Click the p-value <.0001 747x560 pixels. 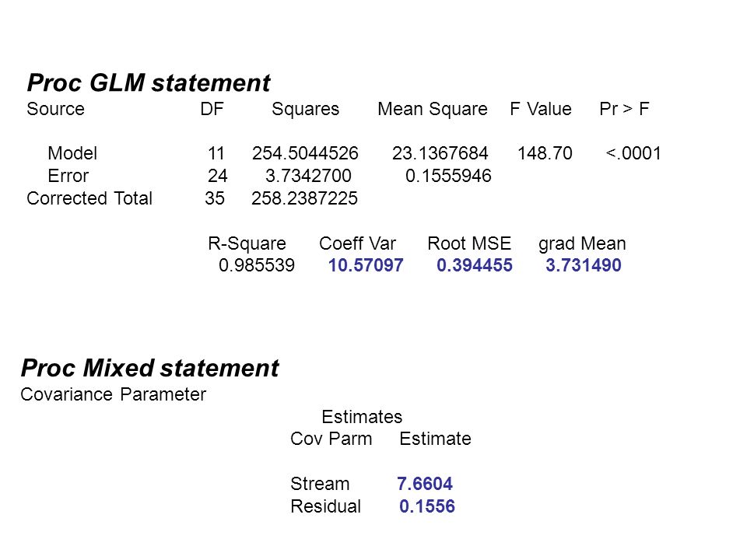click(x=633, y=153)
